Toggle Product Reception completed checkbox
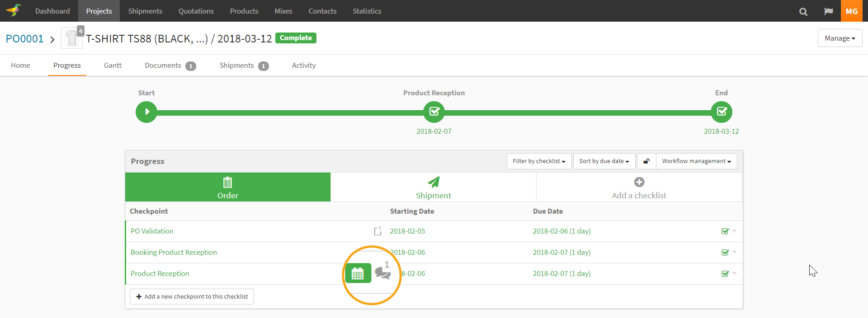The image size is (868, 318). [x=725, y=274]
